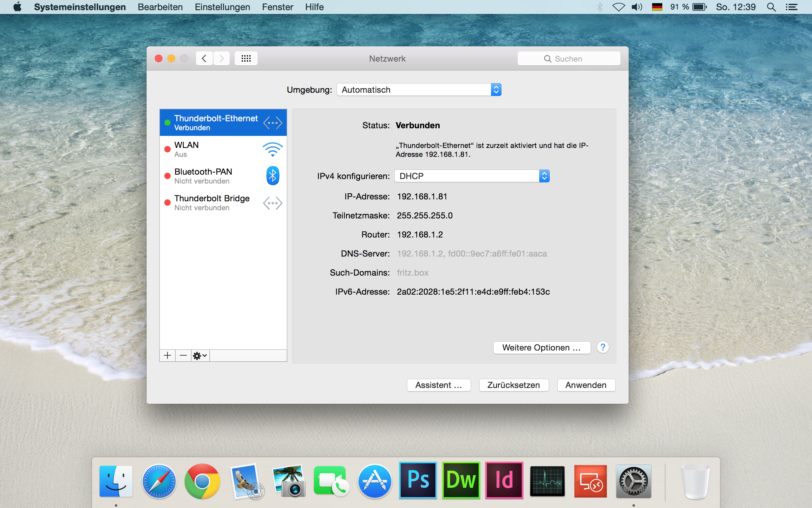Screen dimensions: 812x508
Task: Launch Safari from the Dock
Action: pos(159,481)
